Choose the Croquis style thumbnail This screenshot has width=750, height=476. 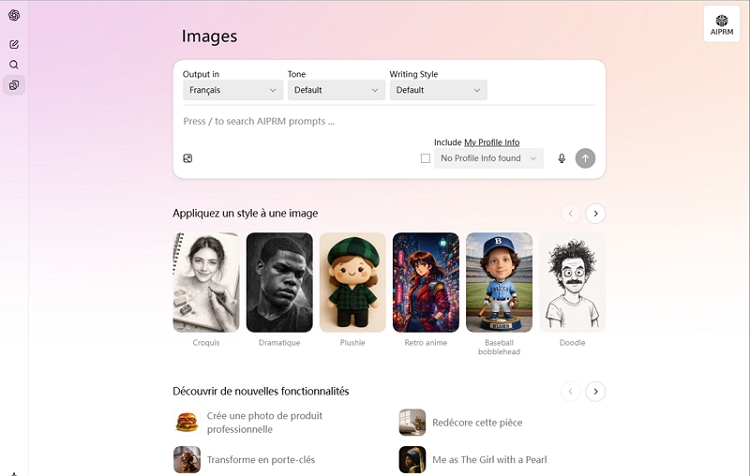pyautogui.click(x=206, y=282)
